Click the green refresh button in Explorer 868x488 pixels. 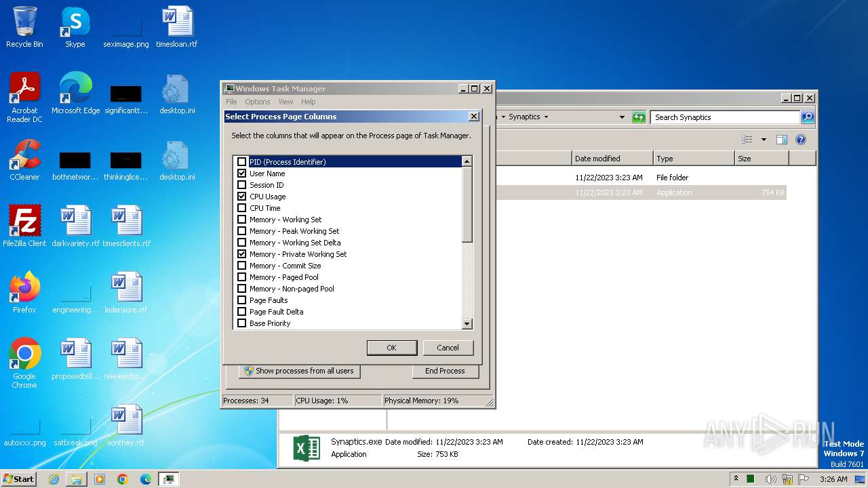pos(639,117)
